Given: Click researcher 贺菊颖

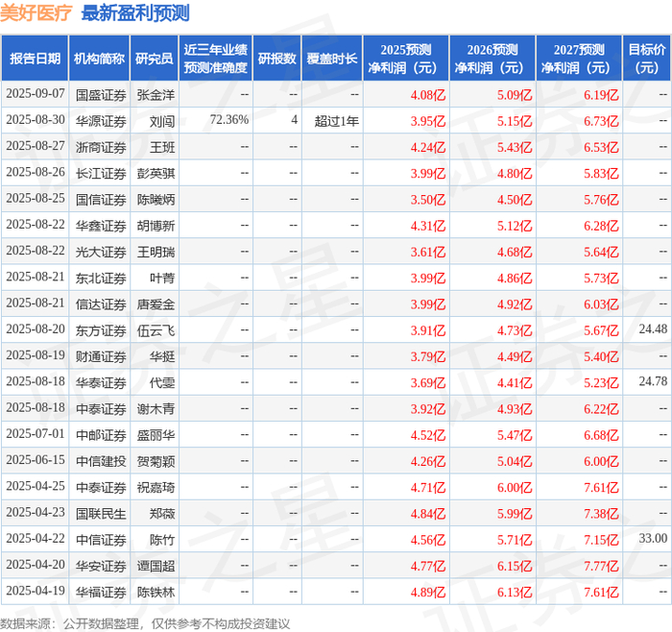Looking at the screenshot, I should [x=156, y=461].
